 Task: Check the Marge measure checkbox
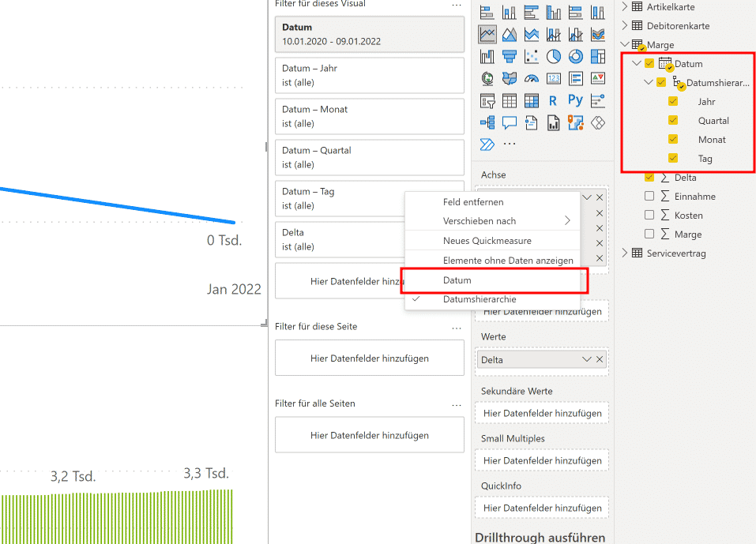[x=649, y=234]
